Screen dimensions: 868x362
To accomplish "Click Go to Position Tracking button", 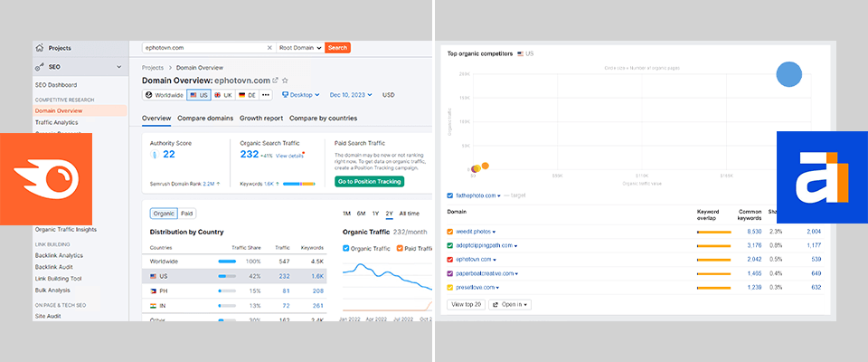I will click(x=369, y=181).
